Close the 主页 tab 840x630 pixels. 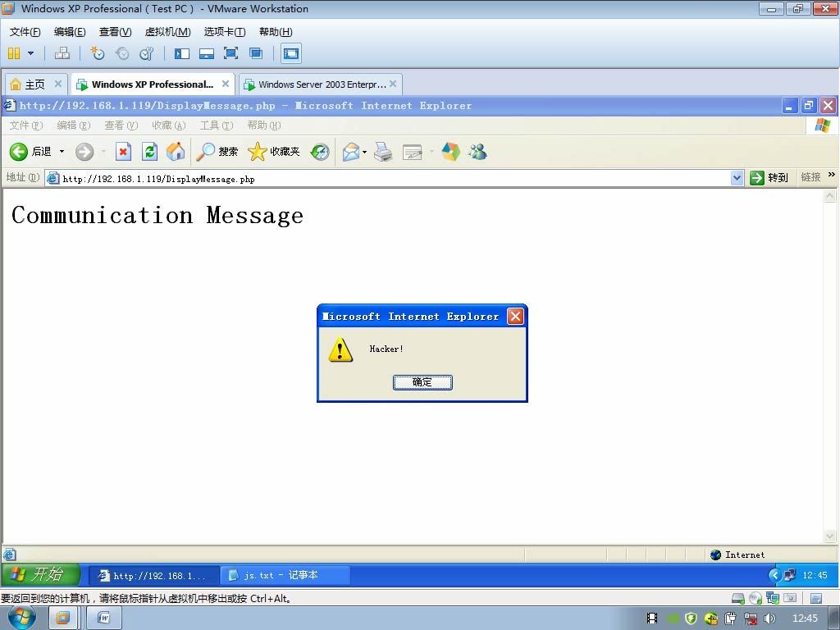click(x=58, y=84)
